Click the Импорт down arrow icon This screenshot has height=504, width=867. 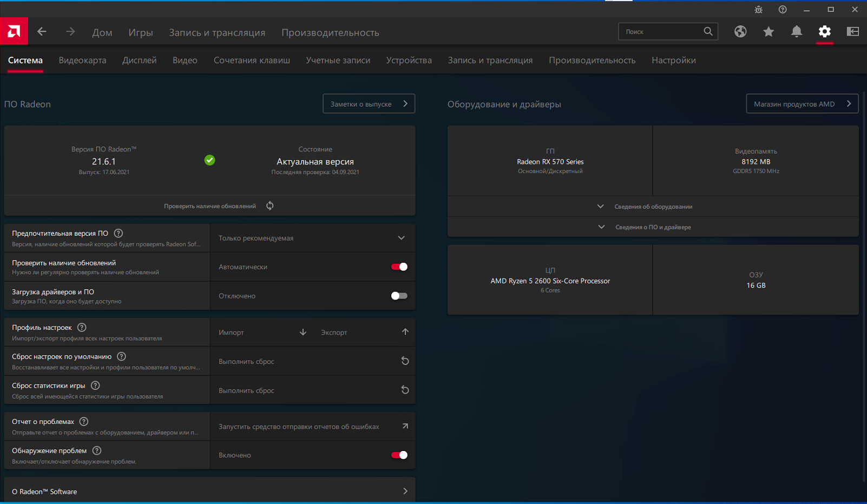pos(303,332)
